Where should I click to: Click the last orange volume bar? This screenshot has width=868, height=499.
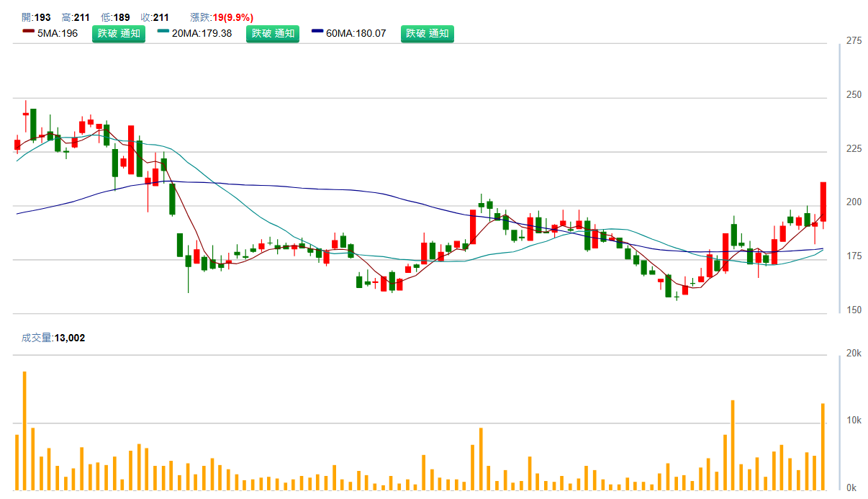823,446
